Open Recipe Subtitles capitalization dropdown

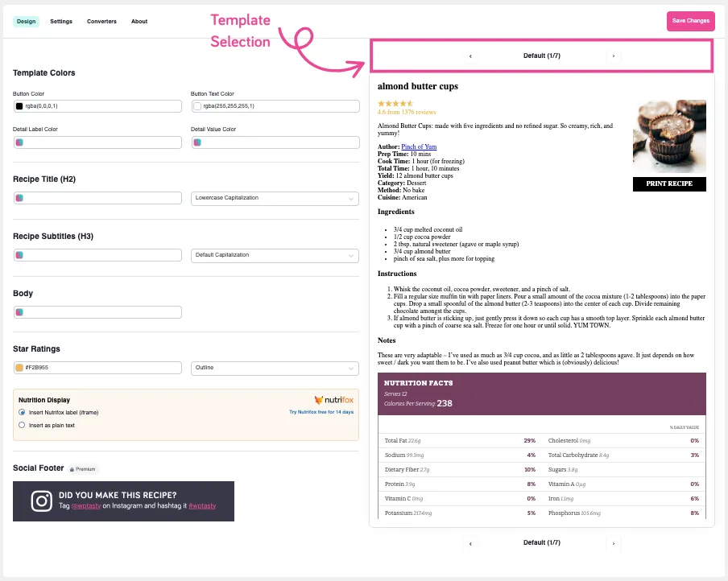(275, 255)
